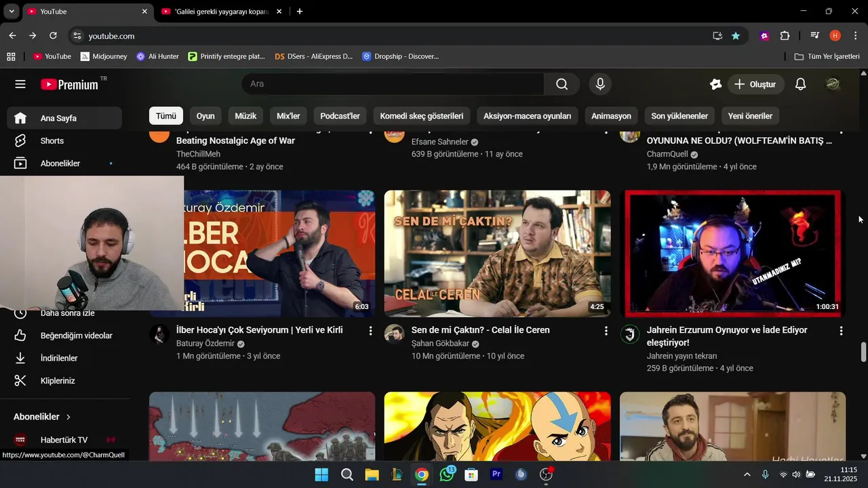Click YouTube page scrollbar thumb

(x=863, y=352)
